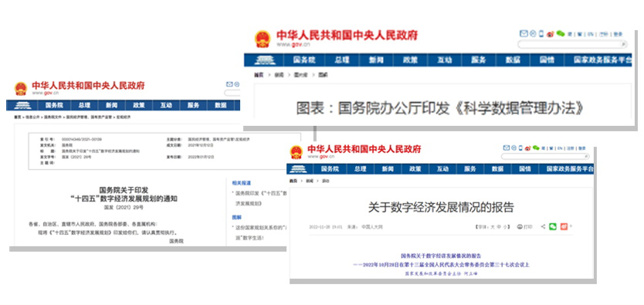Share report via red Weibo share icon

(564, 226)
